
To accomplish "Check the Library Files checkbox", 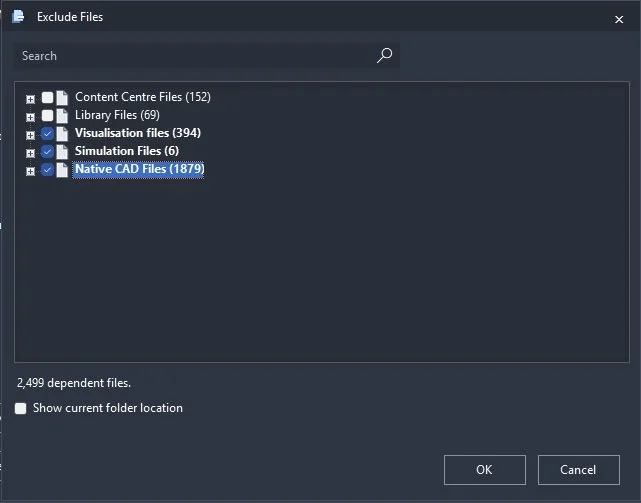I will click(x=47, y=115).
